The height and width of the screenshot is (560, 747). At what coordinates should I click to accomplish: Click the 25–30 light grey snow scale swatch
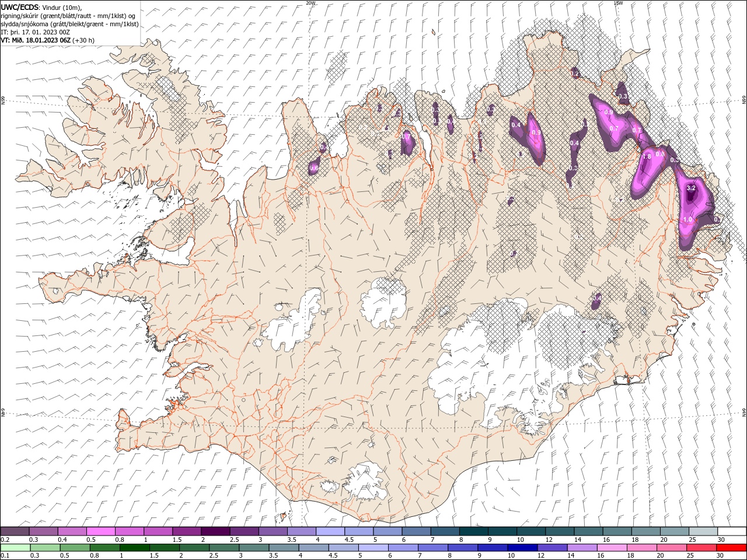click(703, 531)
